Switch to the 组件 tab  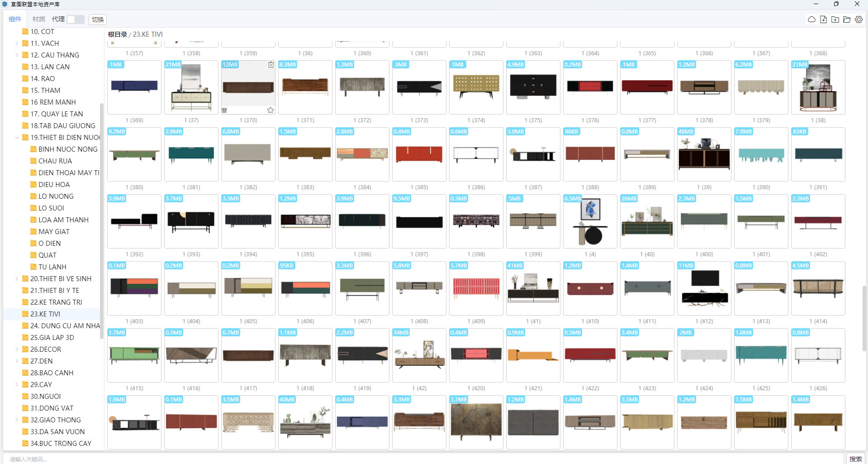(x=15, y=19)
